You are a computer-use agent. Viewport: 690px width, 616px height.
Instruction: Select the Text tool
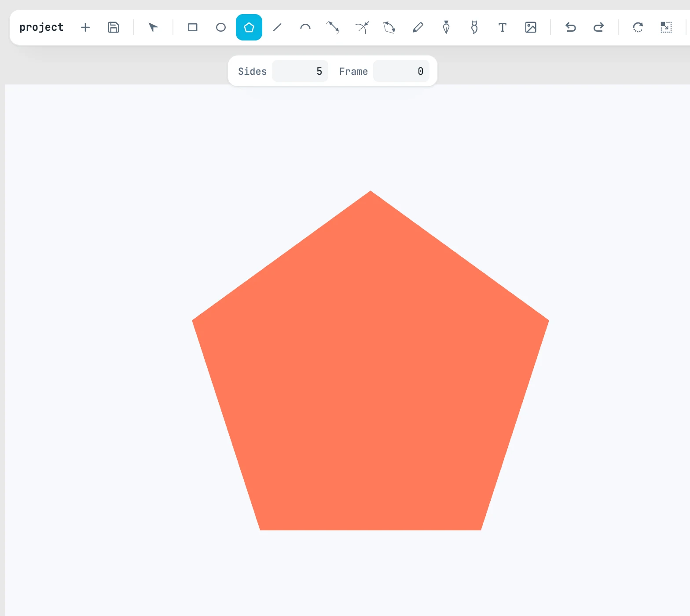[503, 27]
